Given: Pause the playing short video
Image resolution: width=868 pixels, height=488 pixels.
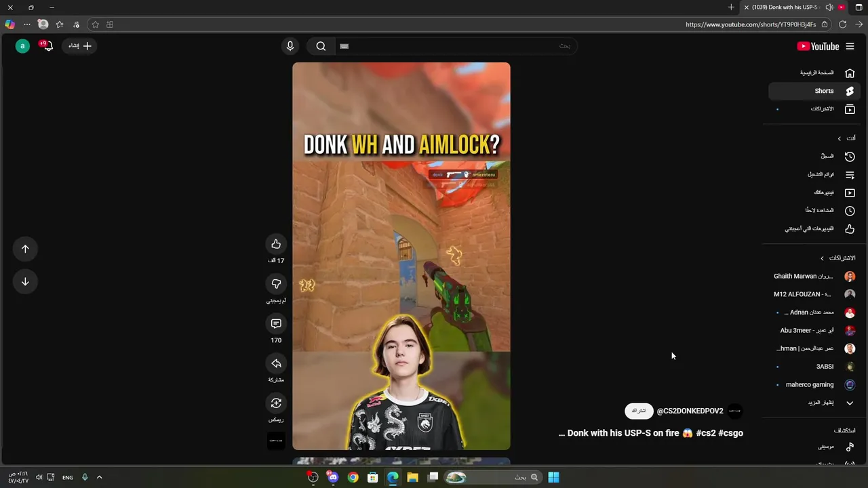Looking at the screenshot, I should pos(401,256).
